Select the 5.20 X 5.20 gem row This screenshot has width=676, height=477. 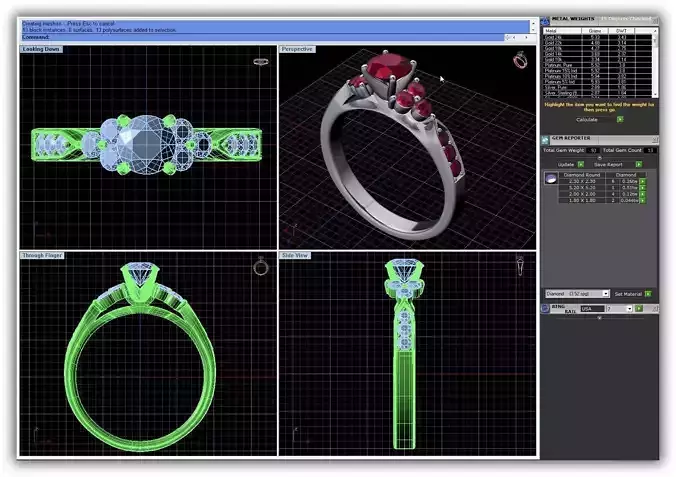click(x=599, y=188)
